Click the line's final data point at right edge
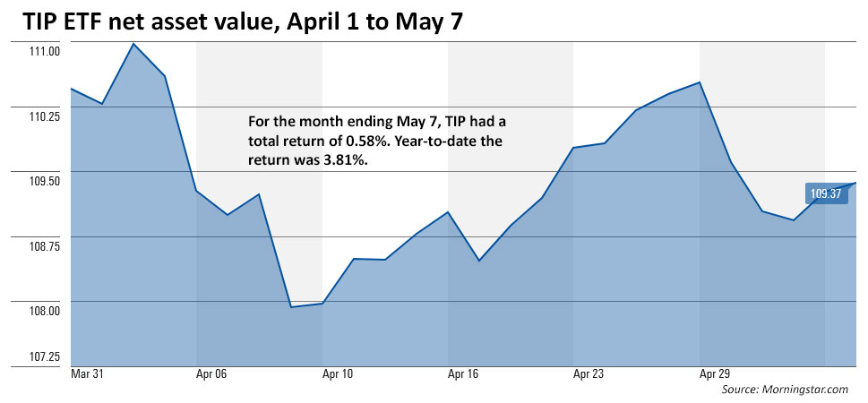Viewport: 868px width, 403px height. pos(855,183)
